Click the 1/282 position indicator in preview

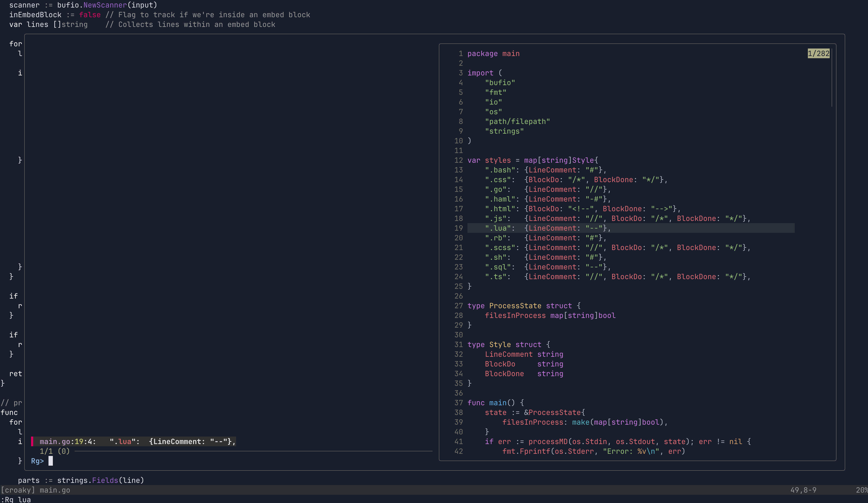(x=818, y=53)
